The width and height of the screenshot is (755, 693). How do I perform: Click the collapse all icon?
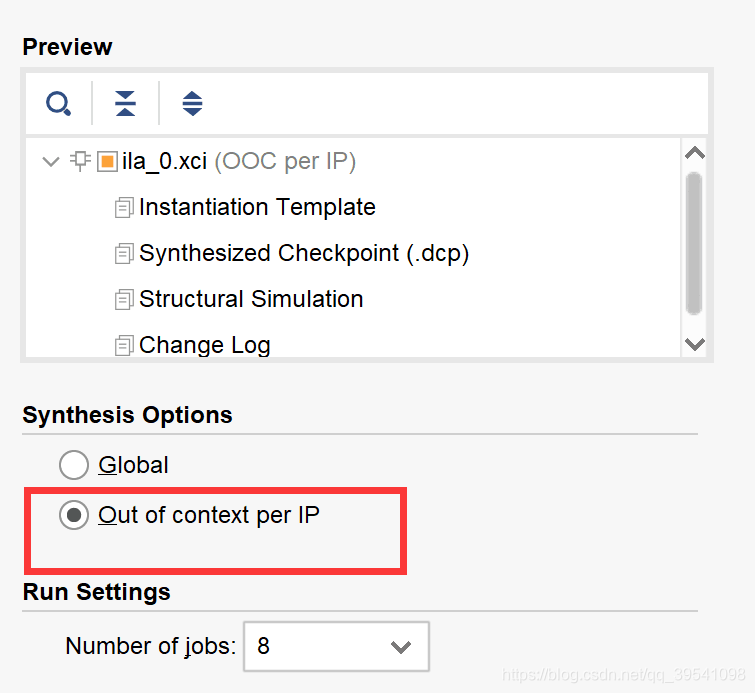tap(125, 103)
